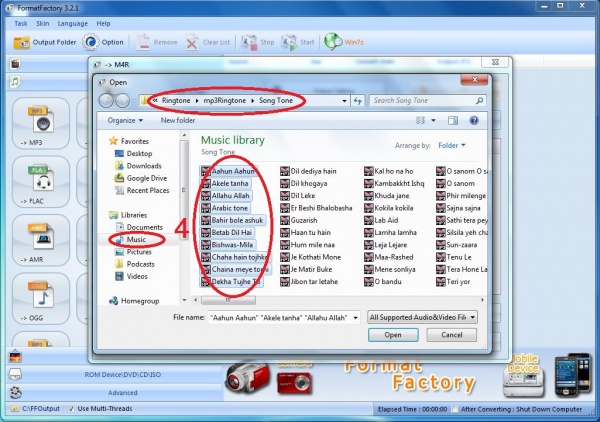600x422 pixels.
Task: Open the address bar path dropdown arrow
Action: 344,101
